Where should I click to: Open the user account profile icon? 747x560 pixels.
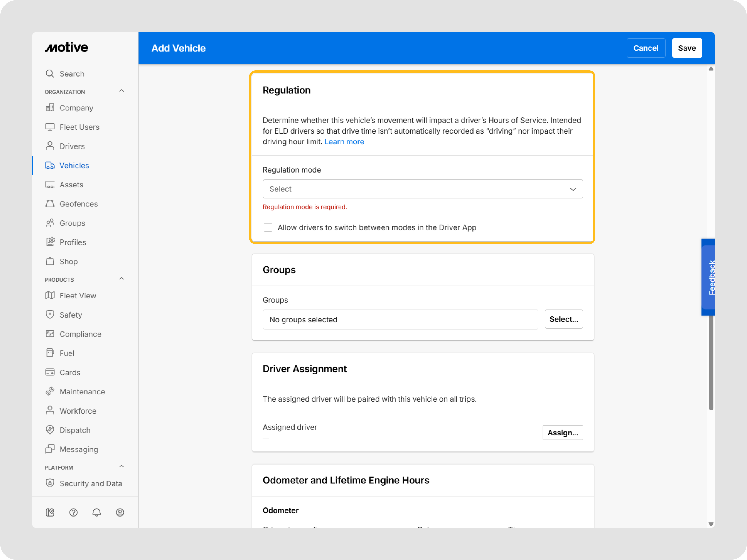click(120, 512)
